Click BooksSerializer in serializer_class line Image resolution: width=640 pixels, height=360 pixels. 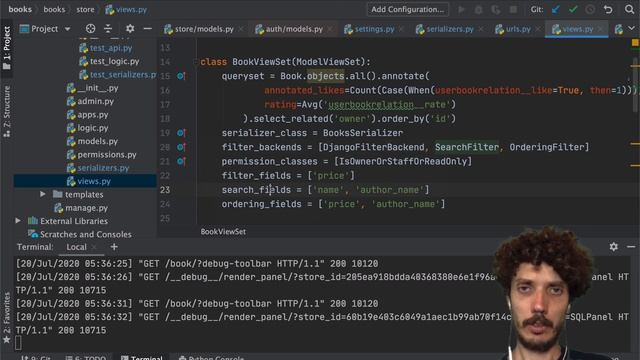click(363, 133)
